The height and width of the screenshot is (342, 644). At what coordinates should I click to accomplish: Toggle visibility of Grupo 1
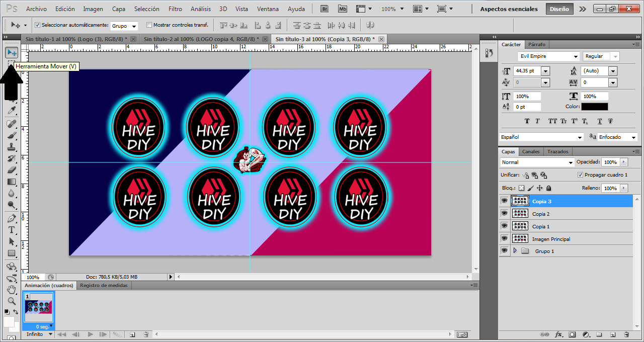505,251
